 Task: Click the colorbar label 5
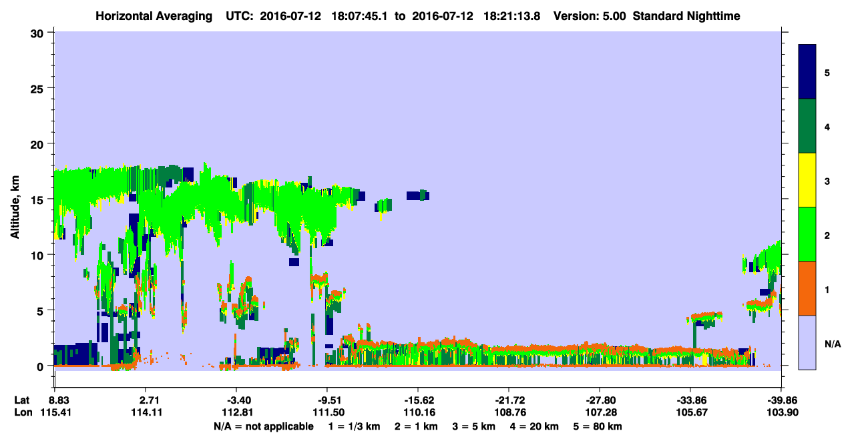click(827, 72)
